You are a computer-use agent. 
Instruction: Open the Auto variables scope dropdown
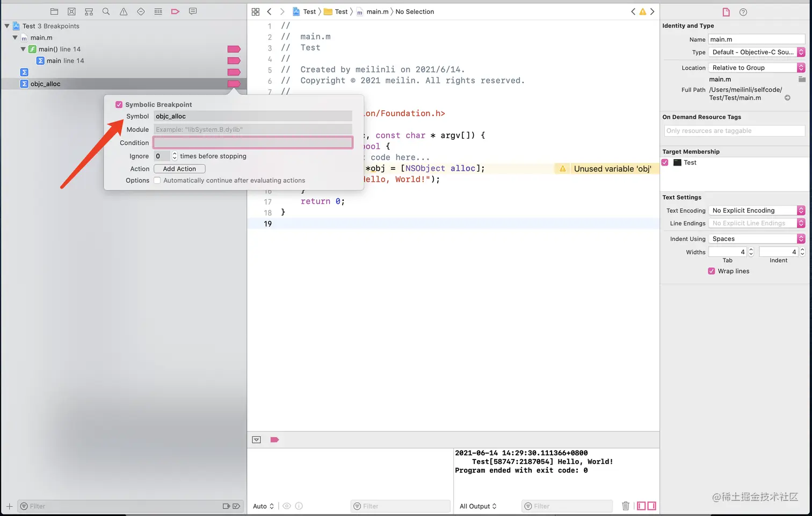coord(263,506)
